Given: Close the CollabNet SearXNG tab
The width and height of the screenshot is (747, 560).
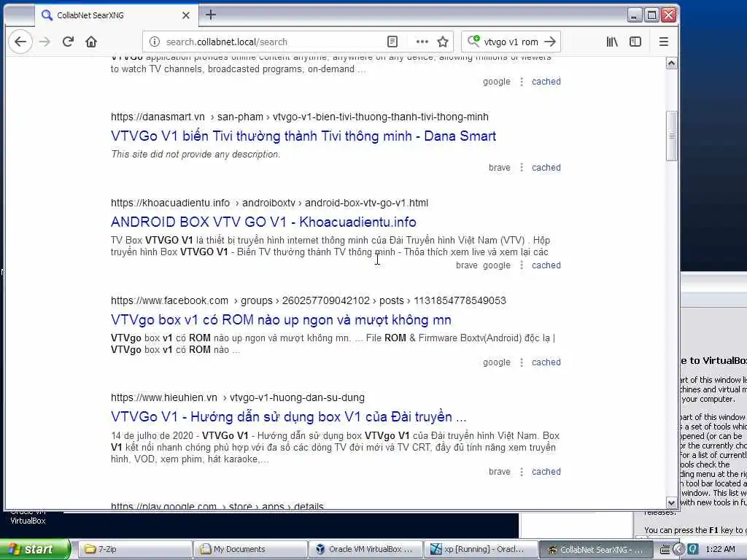Looking at the screenshot, I should point(186,15).
